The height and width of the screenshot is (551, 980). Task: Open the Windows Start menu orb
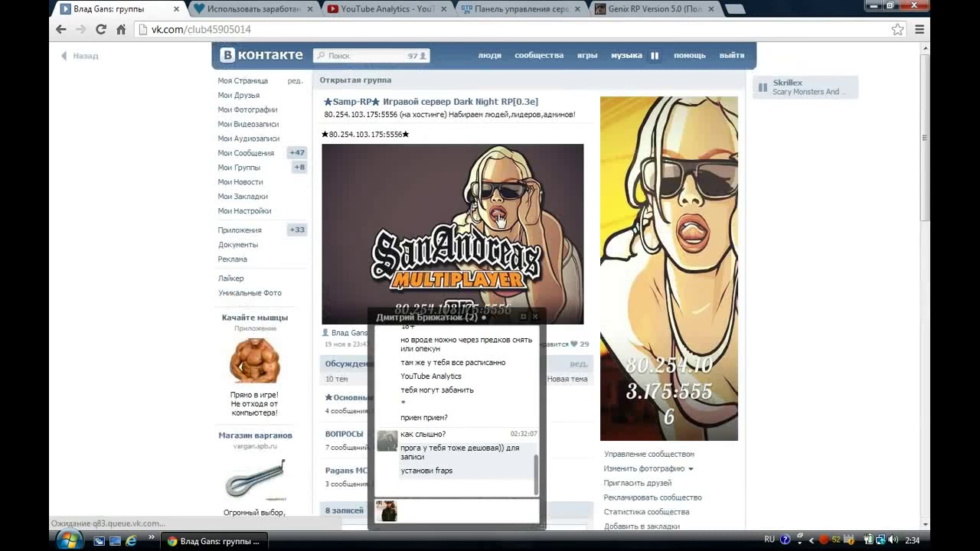68,540
